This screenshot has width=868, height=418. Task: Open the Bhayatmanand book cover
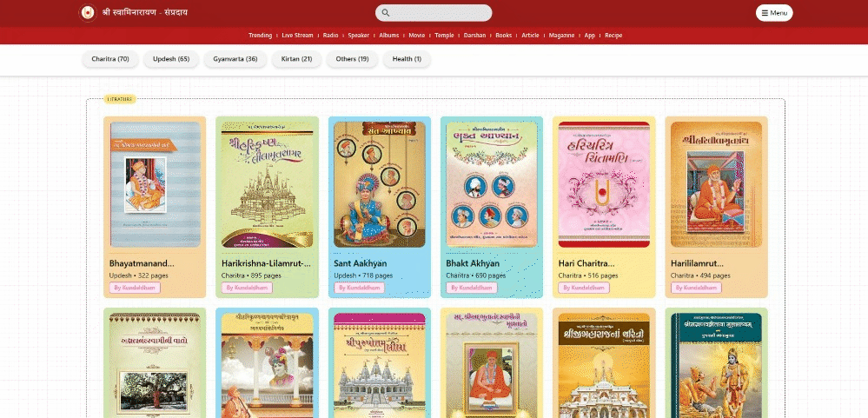[155, 184]
